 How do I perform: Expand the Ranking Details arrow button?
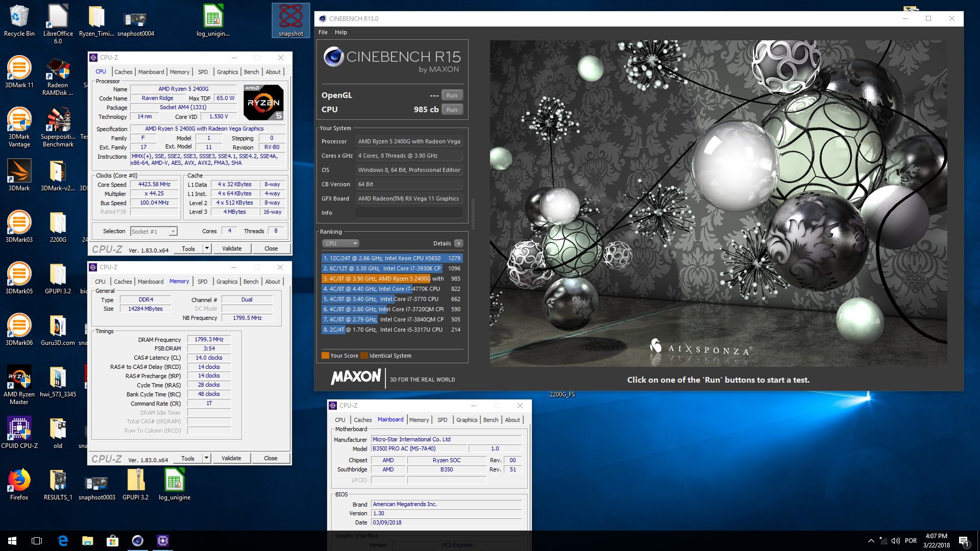(458, 243)
